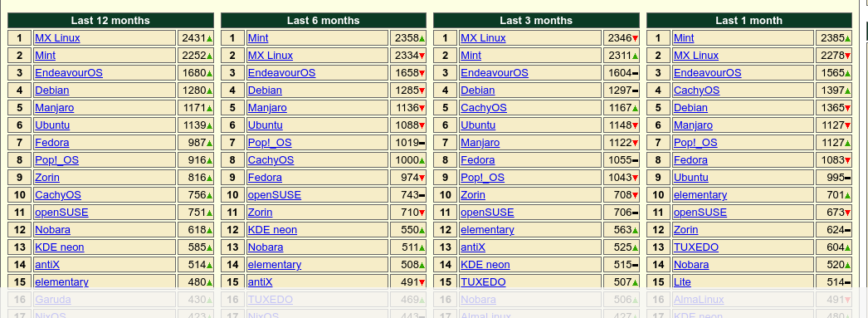Viewport: 868px width, 318px height.
Task: Open MX Linux in Last 12 months table
Action: coord(57,38)
